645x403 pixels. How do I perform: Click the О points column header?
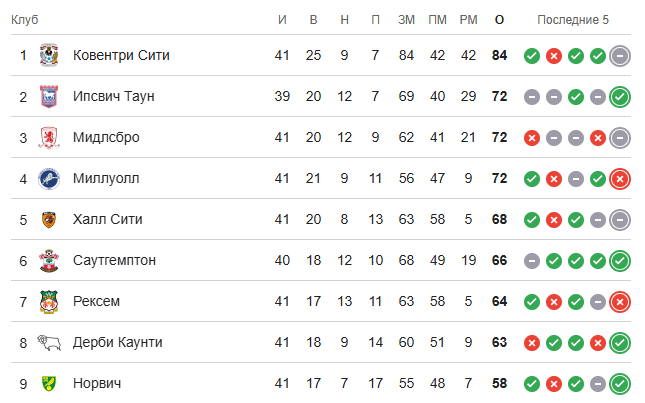tap(499, 20)
